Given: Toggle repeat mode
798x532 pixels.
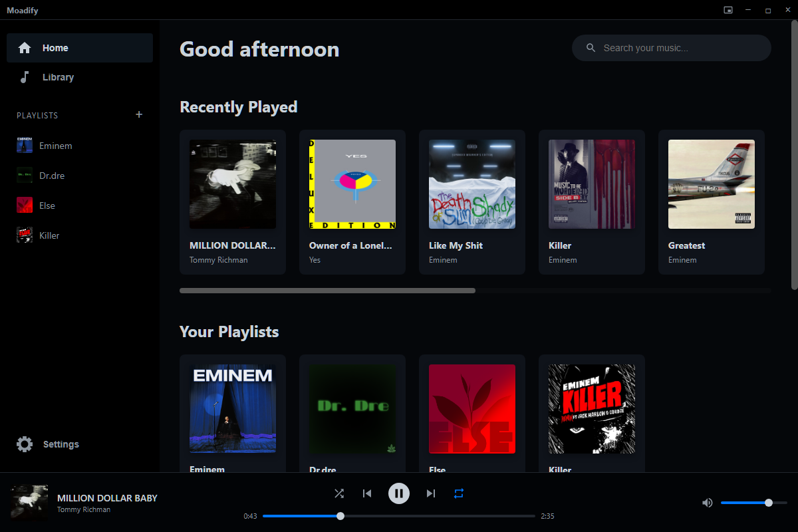Looking at the screenshot, I should [x=459, y=493].
